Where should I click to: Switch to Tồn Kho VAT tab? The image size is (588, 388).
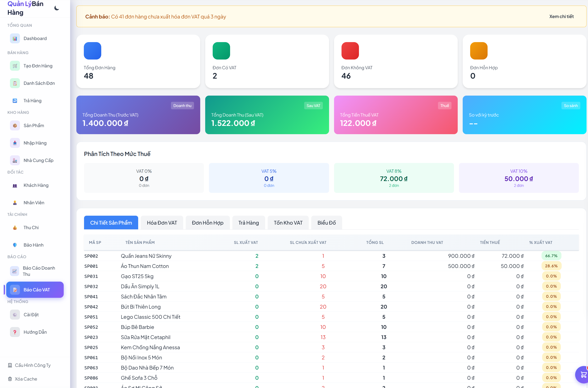click(288, 223)
